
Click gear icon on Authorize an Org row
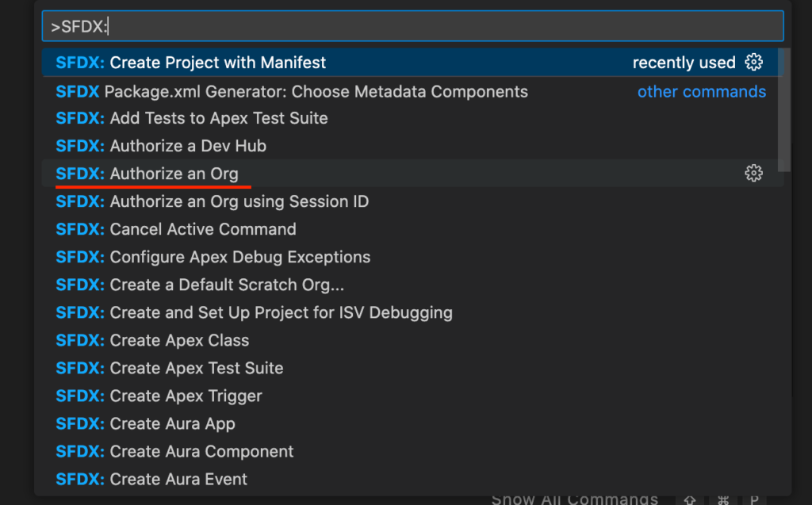click(x=753, y=174)
